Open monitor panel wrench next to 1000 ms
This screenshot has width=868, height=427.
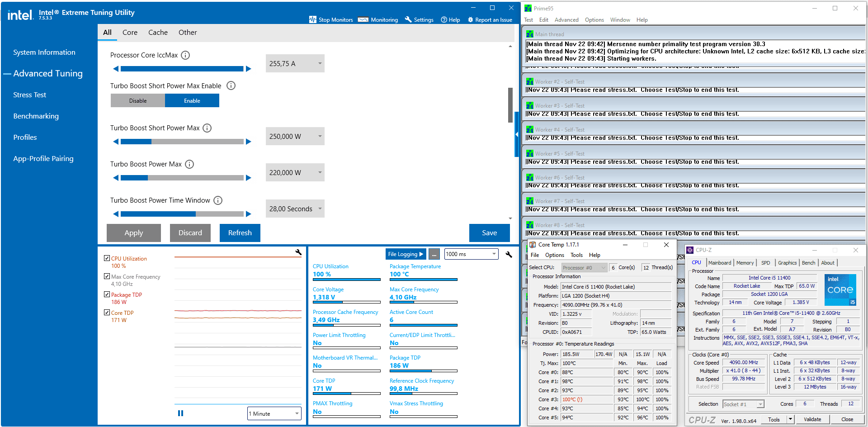(509, 254)
